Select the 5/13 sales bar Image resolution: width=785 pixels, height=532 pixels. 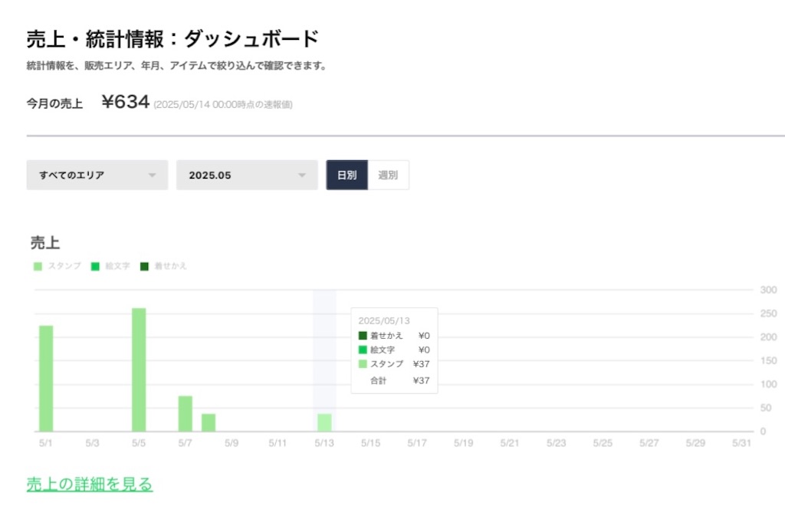coord(324,423)
